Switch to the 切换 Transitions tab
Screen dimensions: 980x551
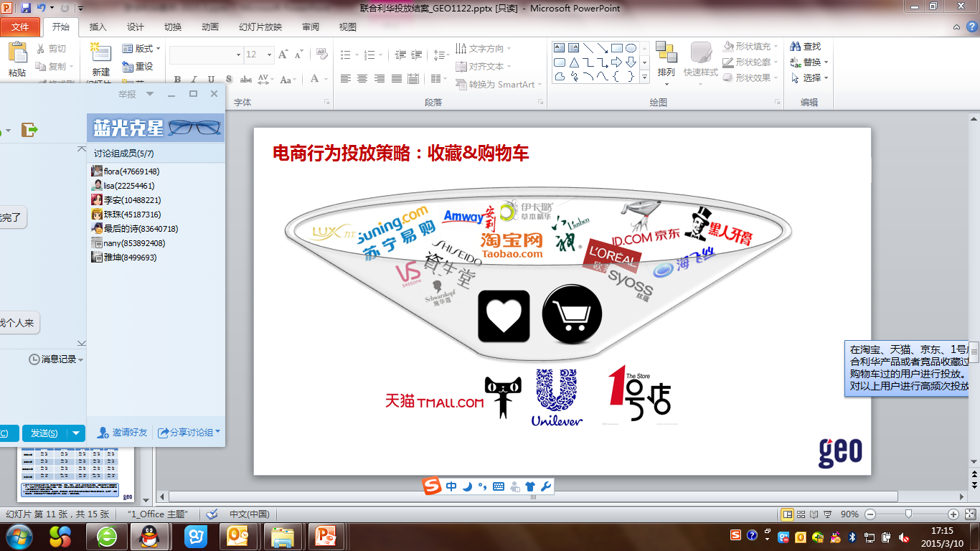tap(173, 27)
